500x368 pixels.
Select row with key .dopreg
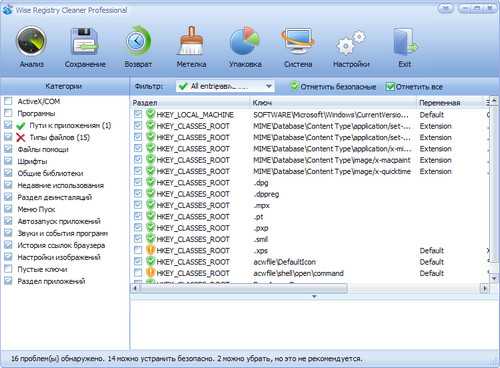tap(310, 194)
